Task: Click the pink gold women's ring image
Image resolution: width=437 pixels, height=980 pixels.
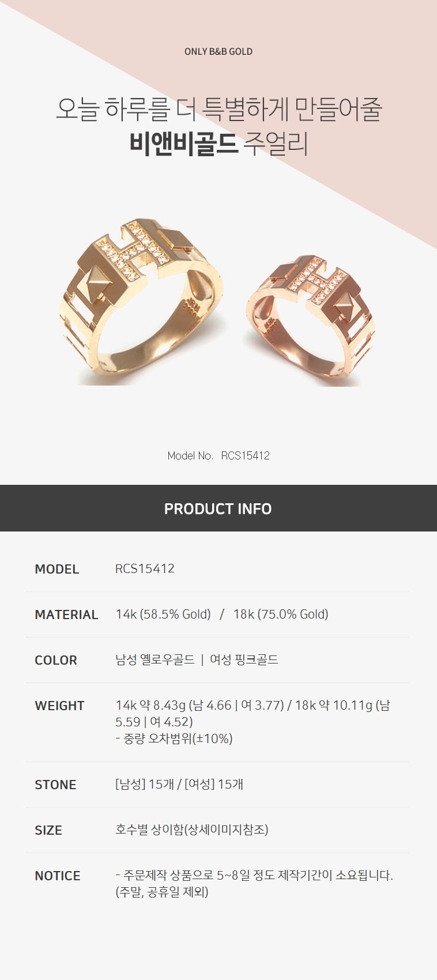Action: point(308,320)
